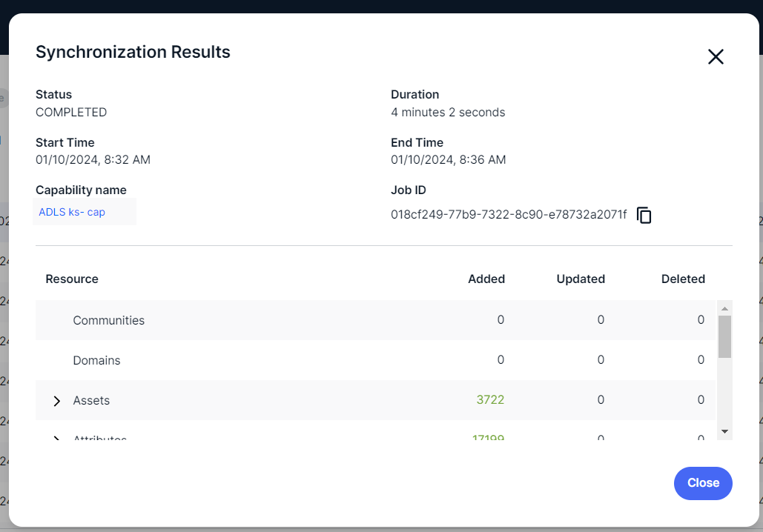Copy the Job ID to clipboard
This screenshot has height=532, width=763.
[x=644, y=215]
